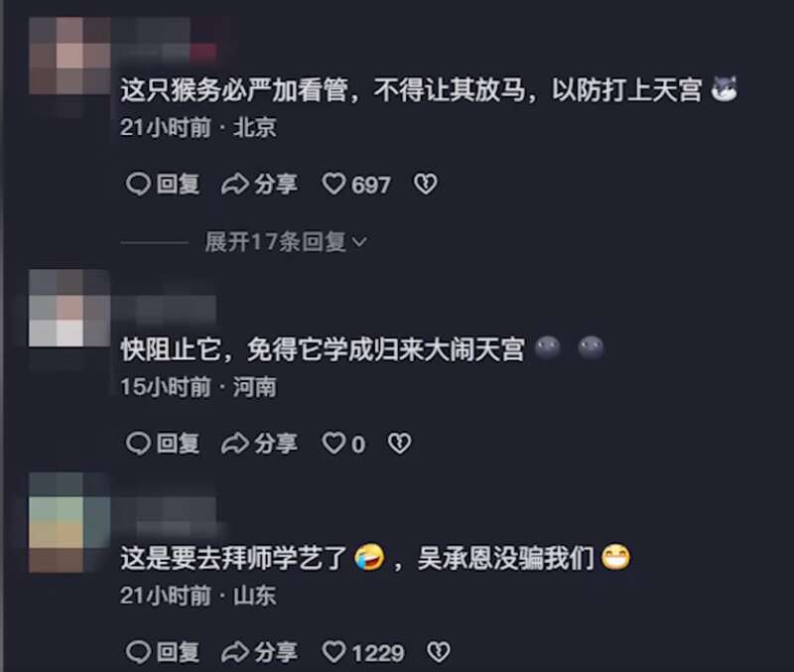Image resolution: width=794 pixels, height=672 pixels.
Task: Share the Henan comment
Action: click(259, 444)
